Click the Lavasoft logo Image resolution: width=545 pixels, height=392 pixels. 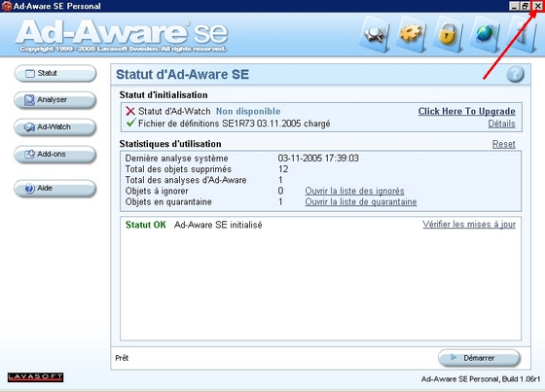point(35,377)
